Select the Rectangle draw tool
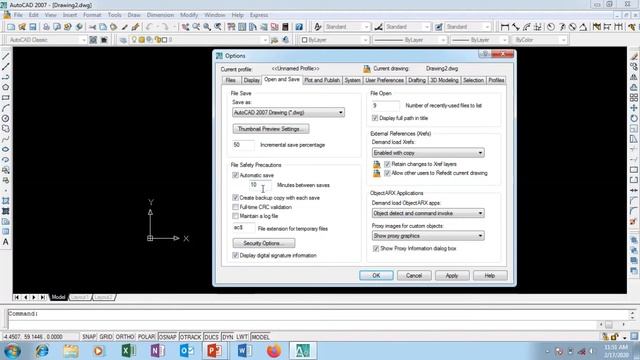 point(6,98)
